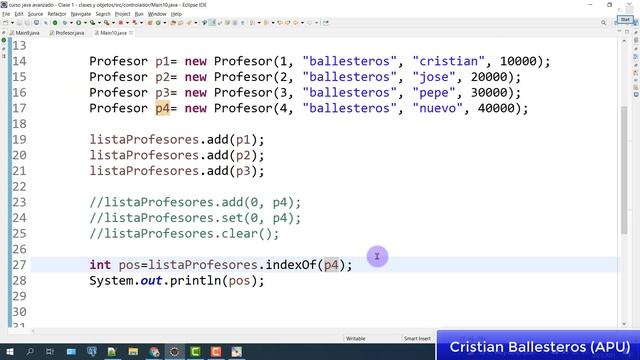Click the Smart Insert status bar entry
This screenshot has height=360, width=640.
point(417,338)
